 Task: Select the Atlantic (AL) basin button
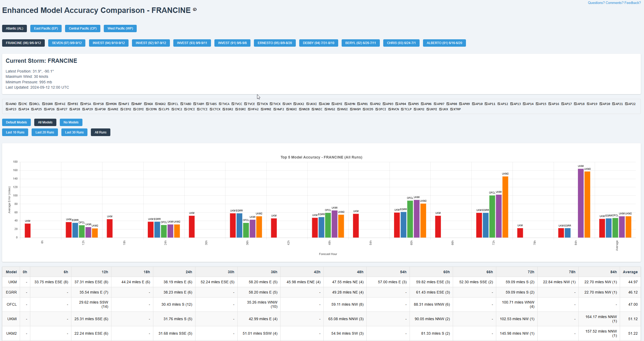[x=14, y=28]
